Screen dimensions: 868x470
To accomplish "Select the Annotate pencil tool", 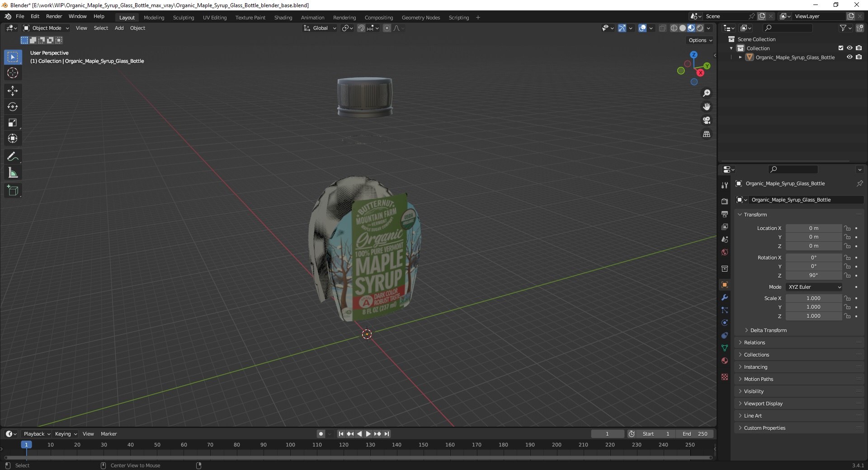I will [13, 157].
